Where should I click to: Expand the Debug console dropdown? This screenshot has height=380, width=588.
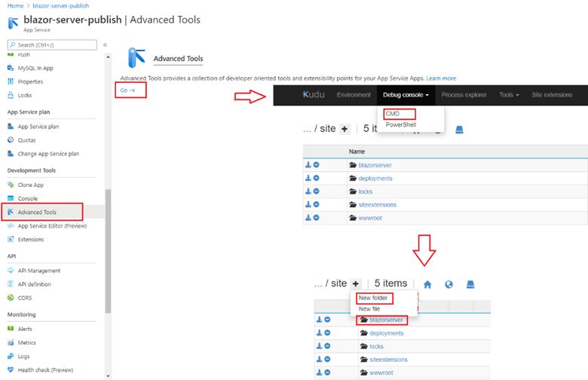406,95
